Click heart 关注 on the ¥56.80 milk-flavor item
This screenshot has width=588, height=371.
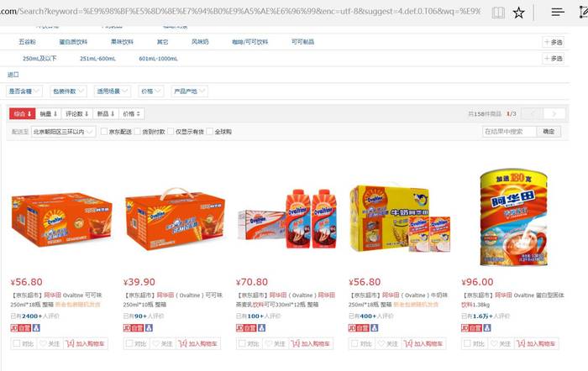pos(388,343)
